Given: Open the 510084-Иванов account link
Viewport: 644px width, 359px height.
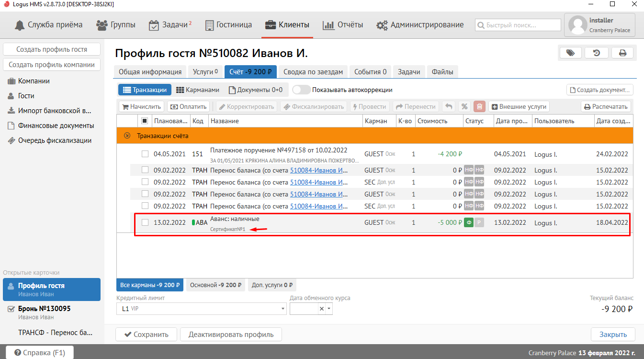Looking at the screenshot, I should [318, 170].
